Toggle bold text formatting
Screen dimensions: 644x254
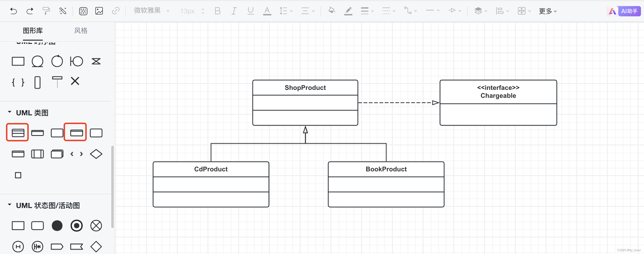coord(218,11)
